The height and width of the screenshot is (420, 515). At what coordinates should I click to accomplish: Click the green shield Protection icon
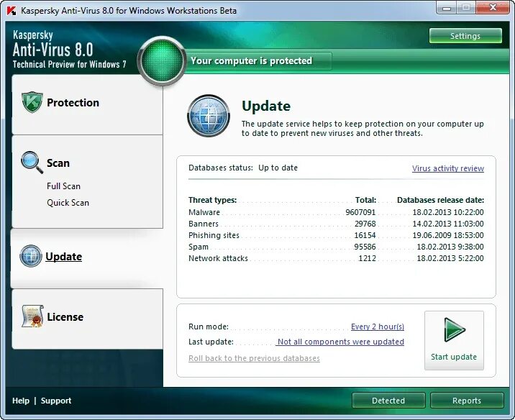(32, 102)
